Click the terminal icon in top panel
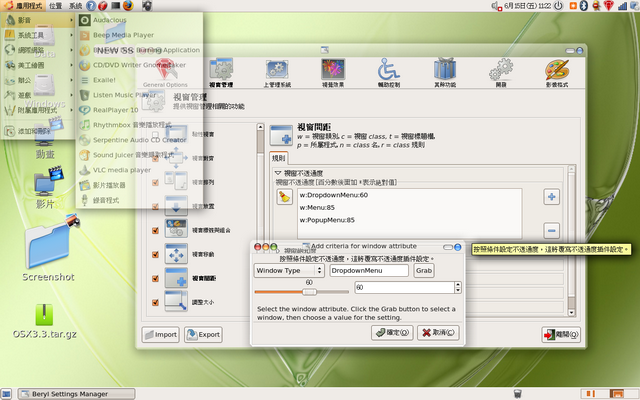The image size is (640, 400). 116,5
